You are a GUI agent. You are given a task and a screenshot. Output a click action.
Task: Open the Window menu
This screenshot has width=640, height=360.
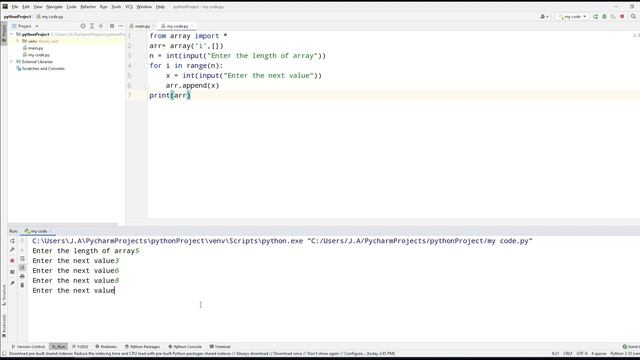144,7
